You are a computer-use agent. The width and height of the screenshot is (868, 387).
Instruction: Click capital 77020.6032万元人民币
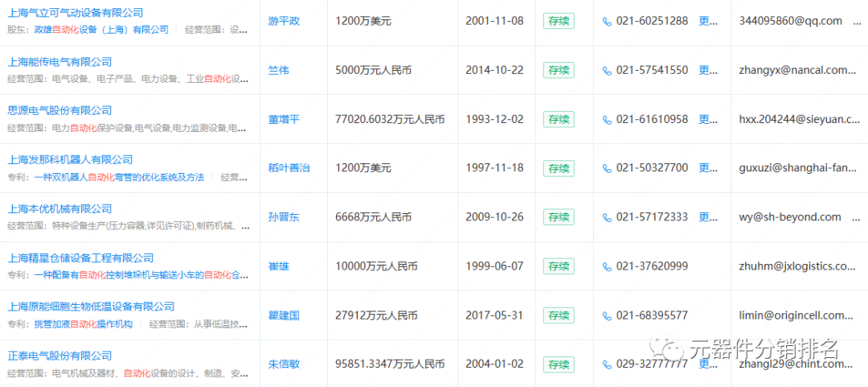click(391, 119)
